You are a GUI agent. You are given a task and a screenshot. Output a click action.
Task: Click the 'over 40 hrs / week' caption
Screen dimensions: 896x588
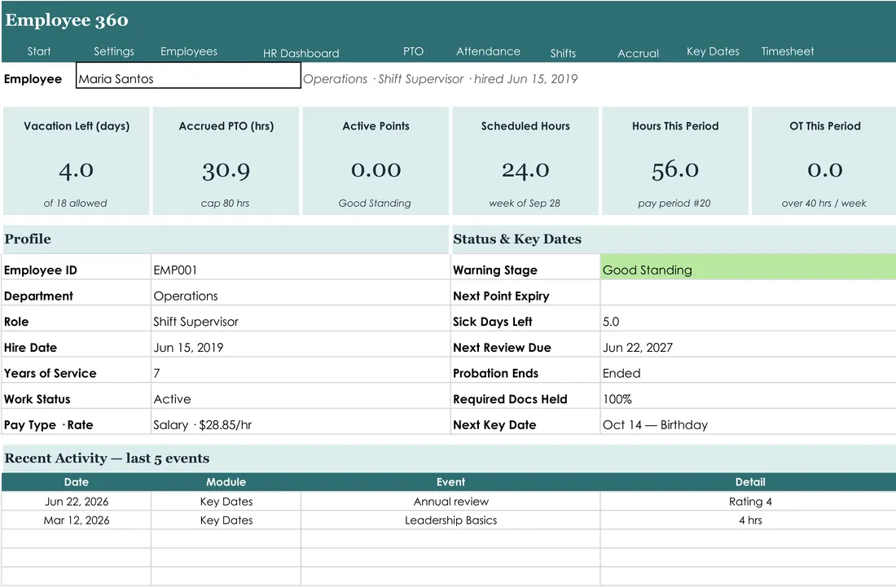point(824,203)
